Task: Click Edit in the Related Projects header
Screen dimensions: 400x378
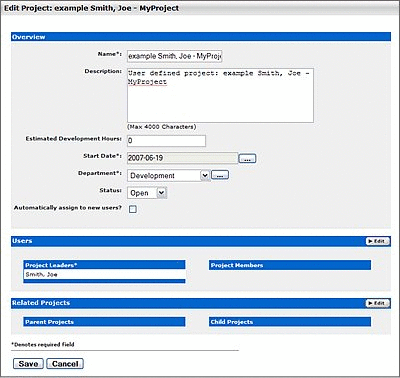Action: coord(377,303)
